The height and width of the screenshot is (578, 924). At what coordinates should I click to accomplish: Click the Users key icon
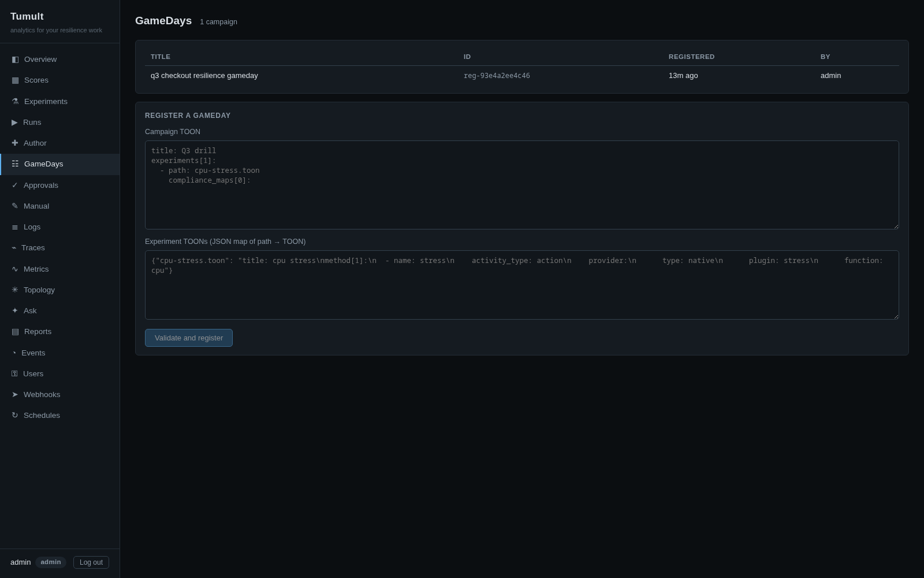coord(14,373)
